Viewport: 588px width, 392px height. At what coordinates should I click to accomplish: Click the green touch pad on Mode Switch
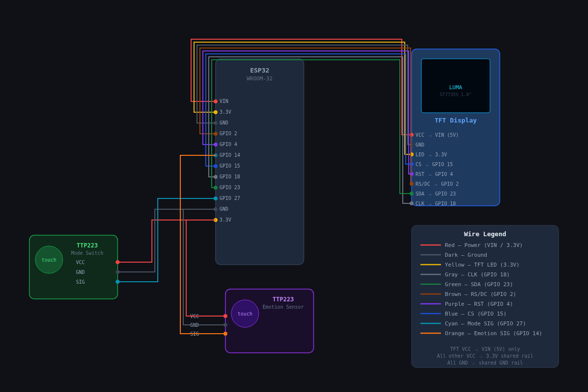click(49, 260)
